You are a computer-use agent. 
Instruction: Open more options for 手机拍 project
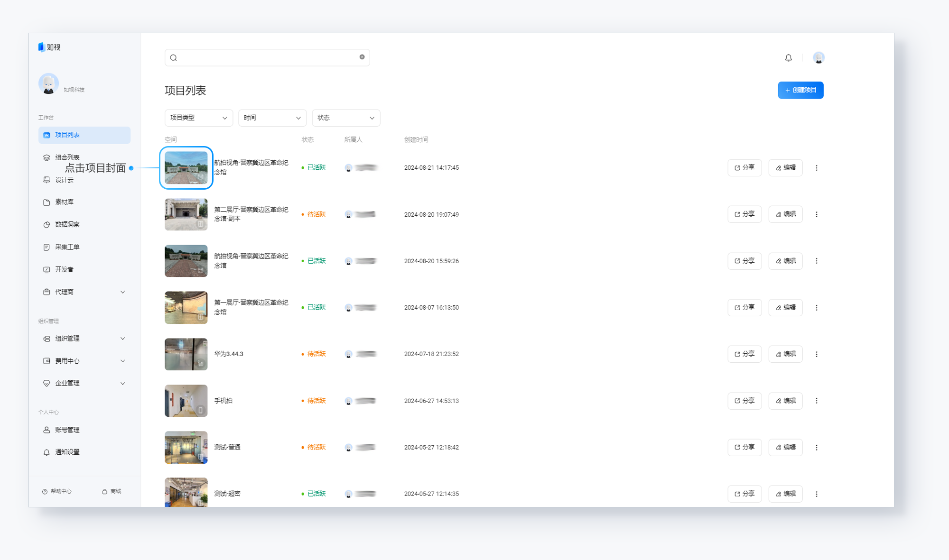click(x=817, y=401)
